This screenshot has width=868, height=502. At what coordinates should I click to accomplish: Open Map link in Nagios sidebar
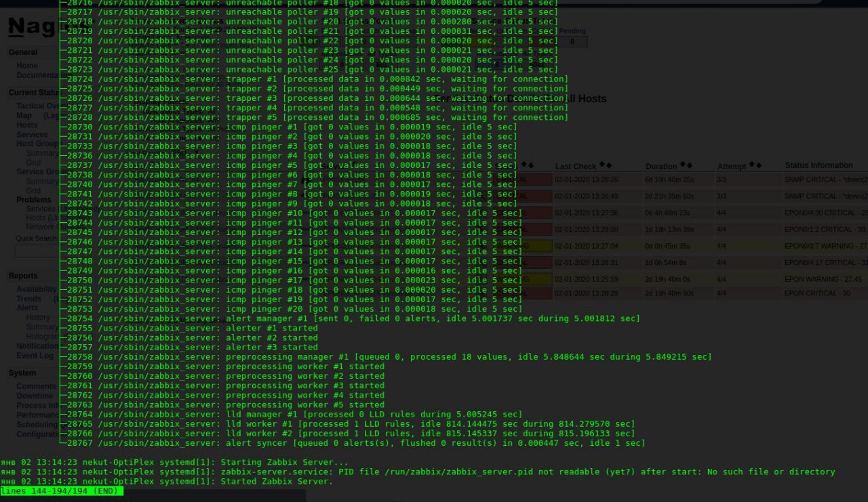[24, 116]
